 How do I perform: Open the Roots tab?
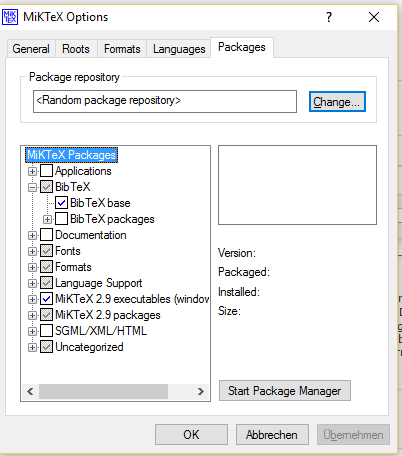click(x=76, y=49)
